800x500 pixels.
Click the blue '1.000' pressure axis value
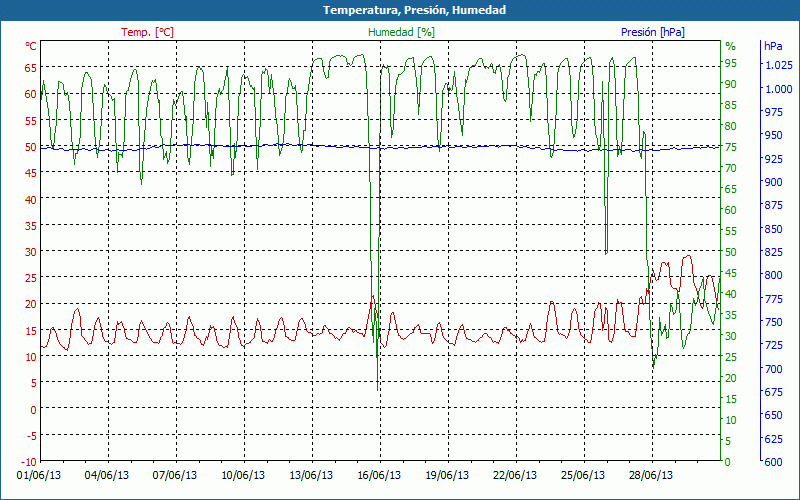point(779,89)
